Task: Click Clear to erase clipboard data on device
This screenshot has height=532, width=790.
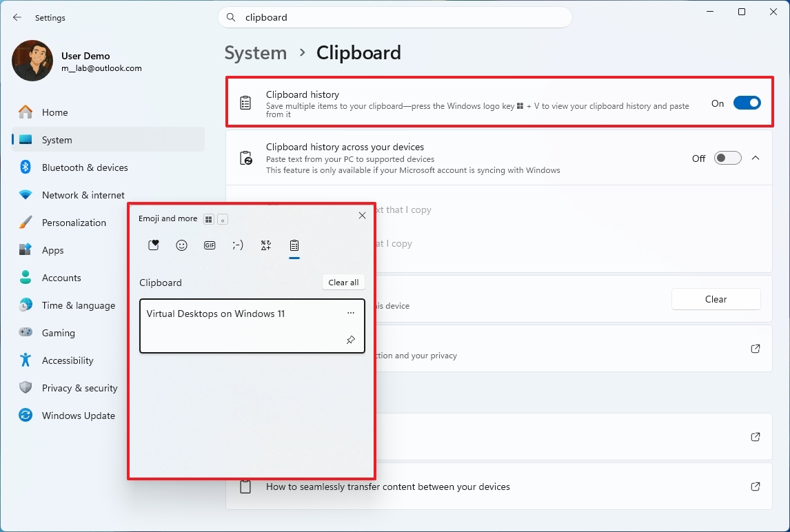Action: coord(716,299)
